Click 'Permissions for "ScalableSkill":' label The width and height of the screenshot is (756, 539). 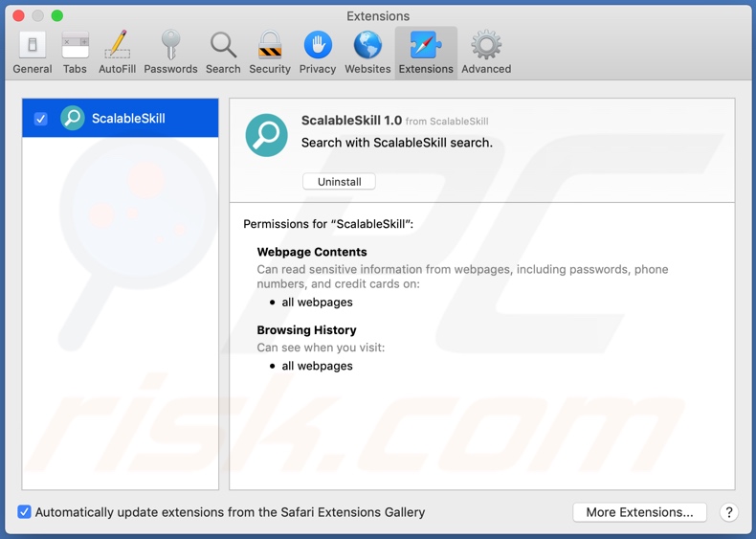point(328,224)
